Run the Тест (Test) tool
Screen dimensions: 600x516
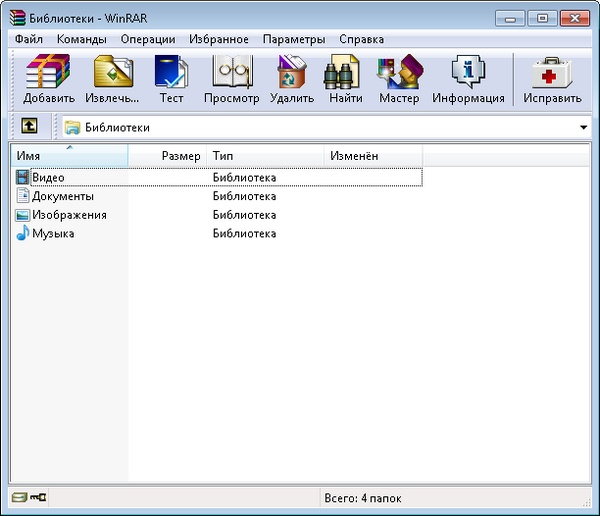171,72
